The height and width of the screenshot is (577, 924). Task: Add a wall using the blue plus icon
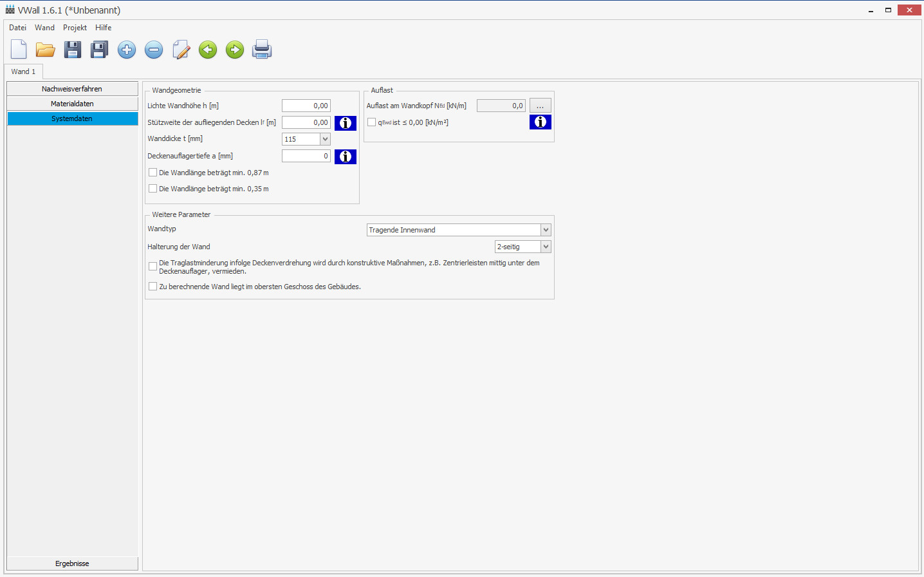click(127, 50)
